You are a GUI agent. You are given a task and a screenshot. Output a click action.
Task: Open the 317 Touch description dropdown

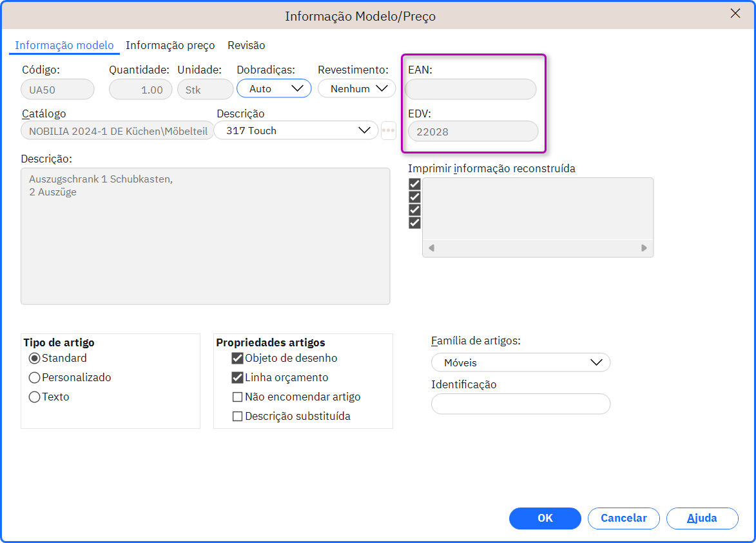point(296,131)
